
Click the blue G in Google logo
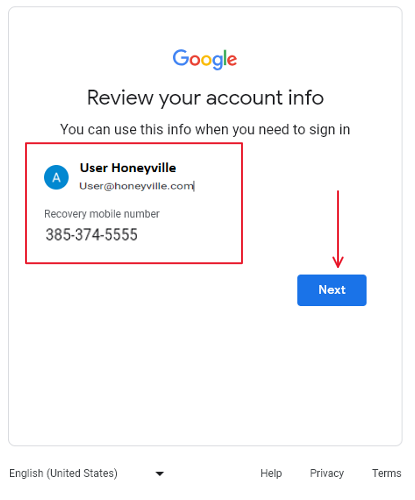181,57
